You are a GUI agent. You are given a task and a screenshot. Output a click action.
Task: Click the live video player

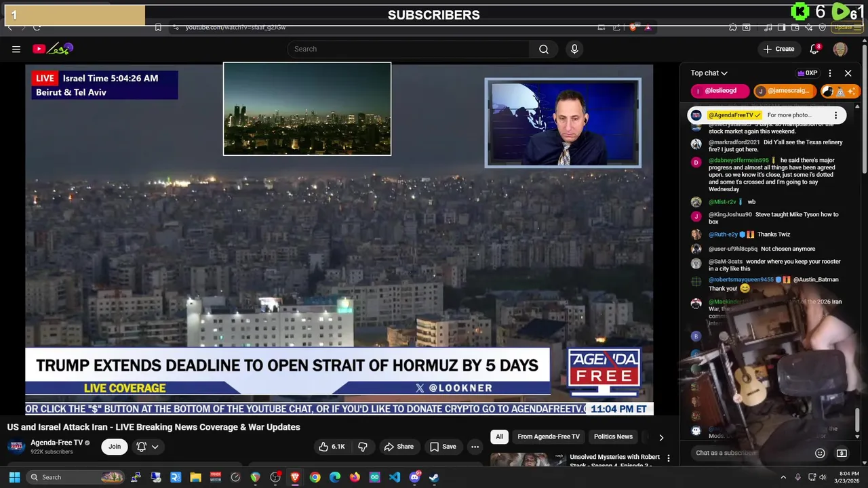point(339,239)
